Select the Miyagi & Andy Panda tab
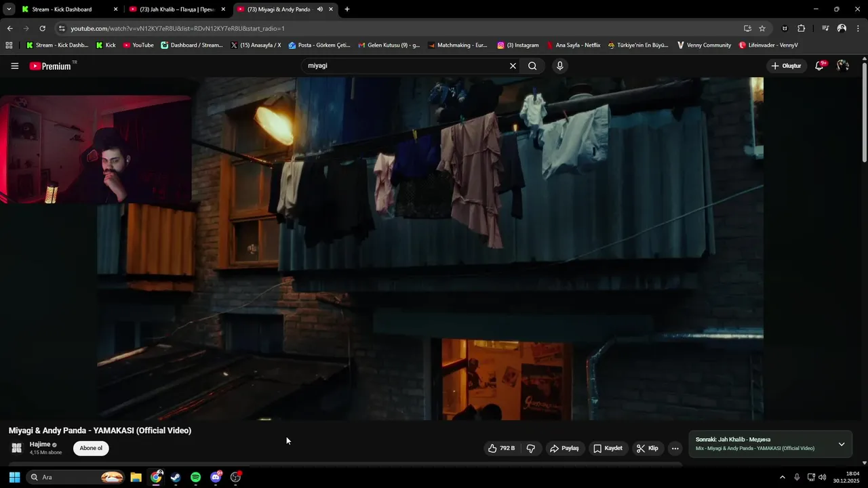The image size is (868, 488). pyautogui.click(x=279, y=9)
